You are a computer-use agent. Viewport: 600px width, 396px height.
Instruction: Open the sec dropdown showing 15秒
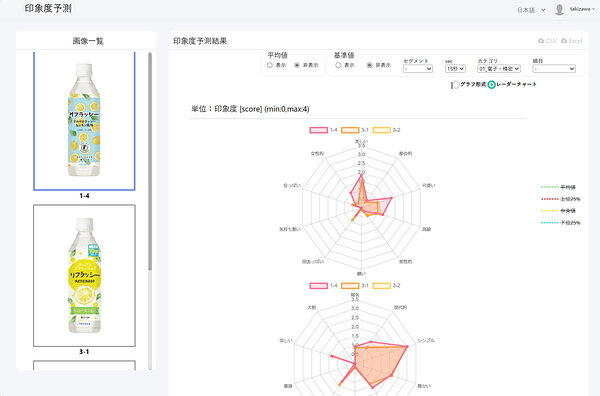(455, 69)
